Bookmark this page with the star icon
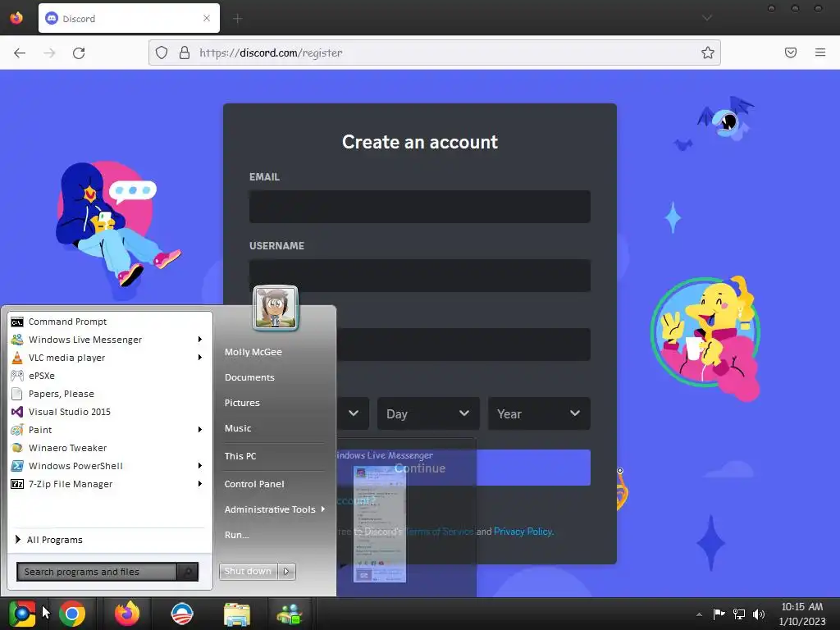Screen dimensions: 840x630 (708, 52)
